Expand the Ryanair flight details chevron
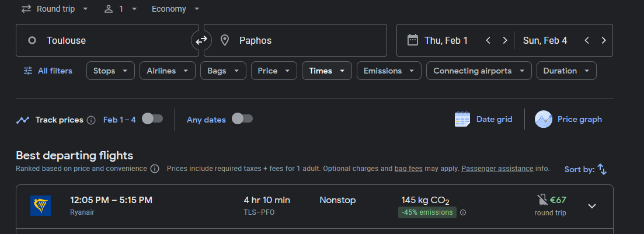Viewport: 644px width, 234px height. pyautogui.click(x=592, y=206)
